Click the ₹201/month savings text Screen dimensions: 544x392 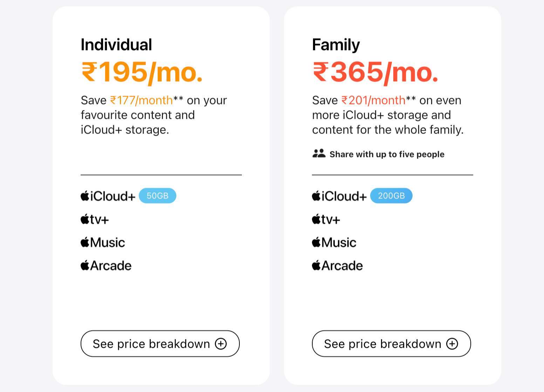pyautogui.click(x=373, y=100)
